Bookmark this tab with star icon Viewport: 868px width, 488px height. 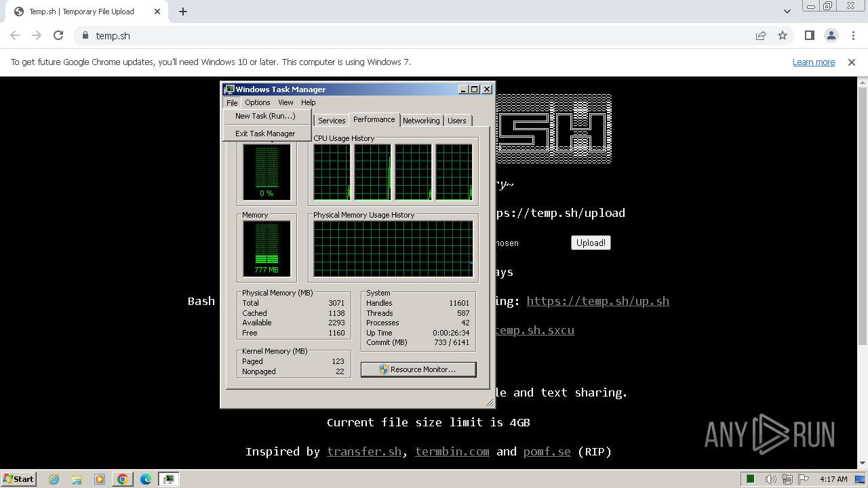[783, 35]
